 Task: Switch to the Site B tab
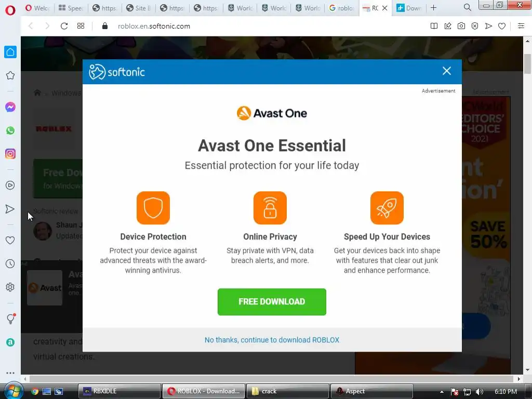[x=138, y=8]
